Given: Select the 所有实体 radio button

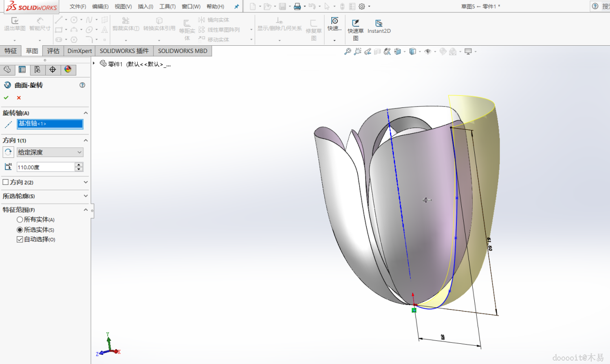Looking at the screenshot, I should point(20,220).
